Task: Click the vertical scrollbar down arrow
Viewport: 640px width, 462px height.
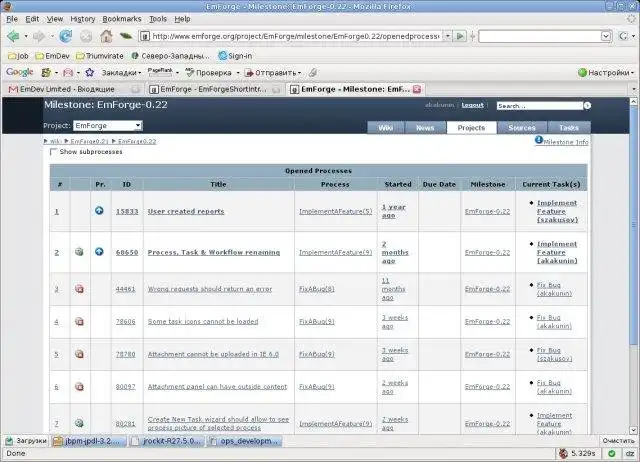Action: (633, 430)
